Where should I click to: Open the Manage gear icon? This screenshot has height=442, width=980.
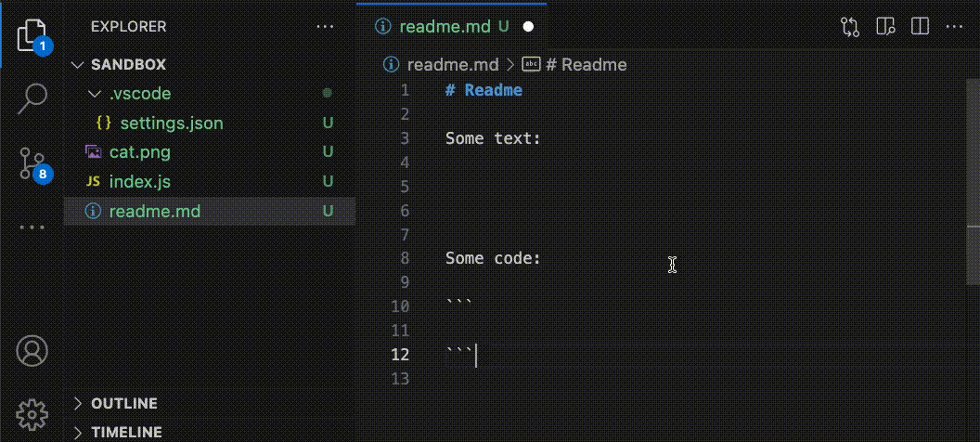click(32, 414)
